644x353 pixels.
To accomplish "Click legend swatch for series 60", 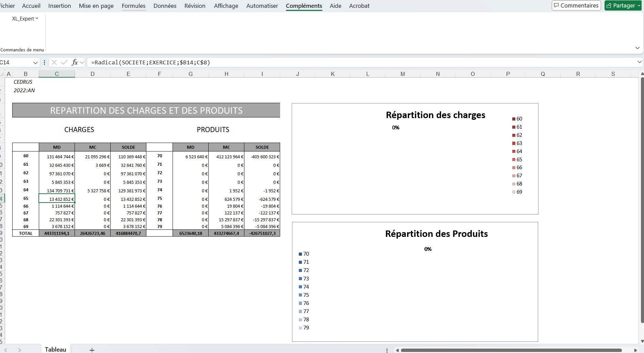I will pos(514,119).
